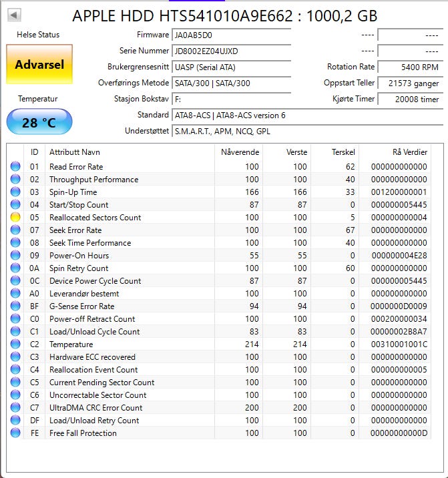Screen dimensions: 448x478
Task: Select raw value 000000004E28 of Power-On Hours
Action: 399,256
